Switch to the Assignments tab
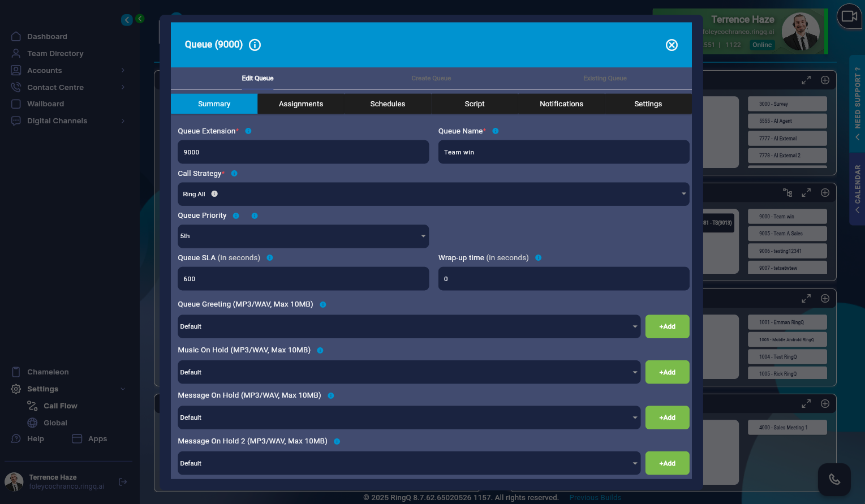 (x=300, y=104)
